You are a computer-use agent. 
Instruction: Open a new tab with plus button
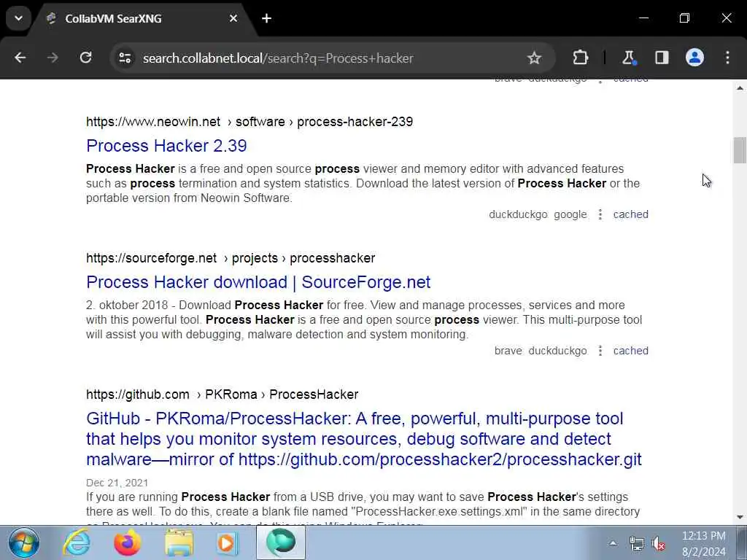[x=267, y=18]
